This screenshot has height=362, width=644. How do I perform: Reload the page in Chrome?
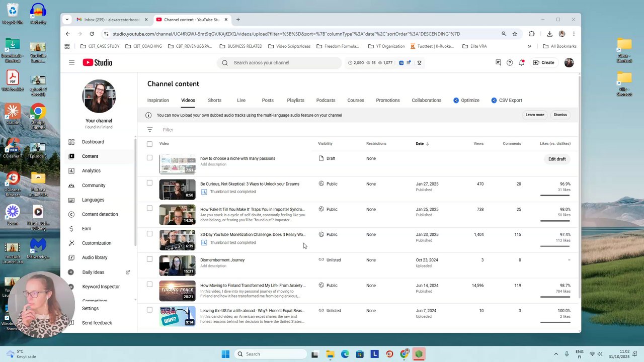92,34
